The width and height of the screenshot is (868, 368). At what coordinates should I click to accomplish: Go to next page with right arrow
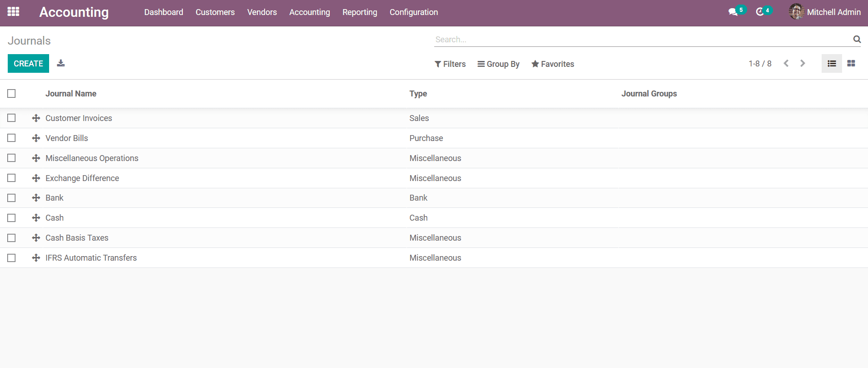[x=803, y=64]
